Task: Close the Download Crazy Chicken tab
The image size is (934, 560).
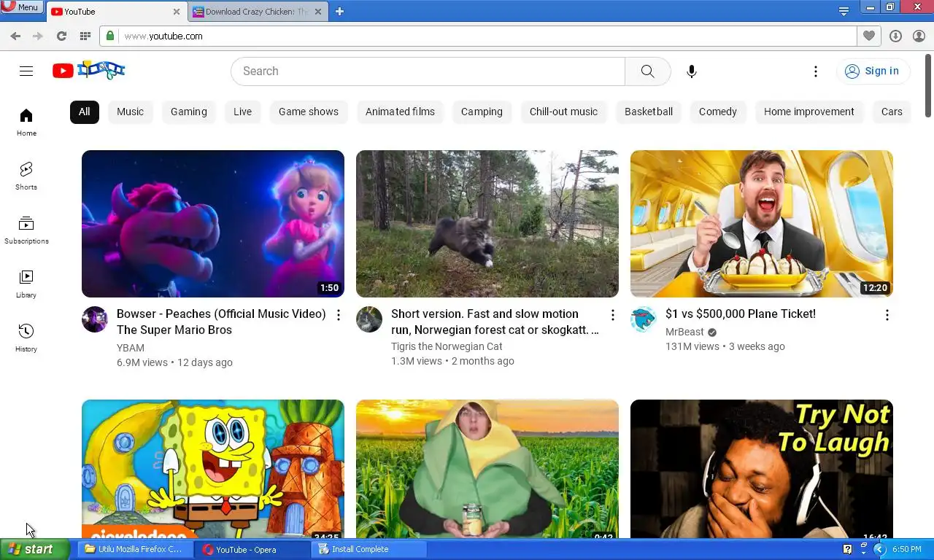Action: pos(319,12)
